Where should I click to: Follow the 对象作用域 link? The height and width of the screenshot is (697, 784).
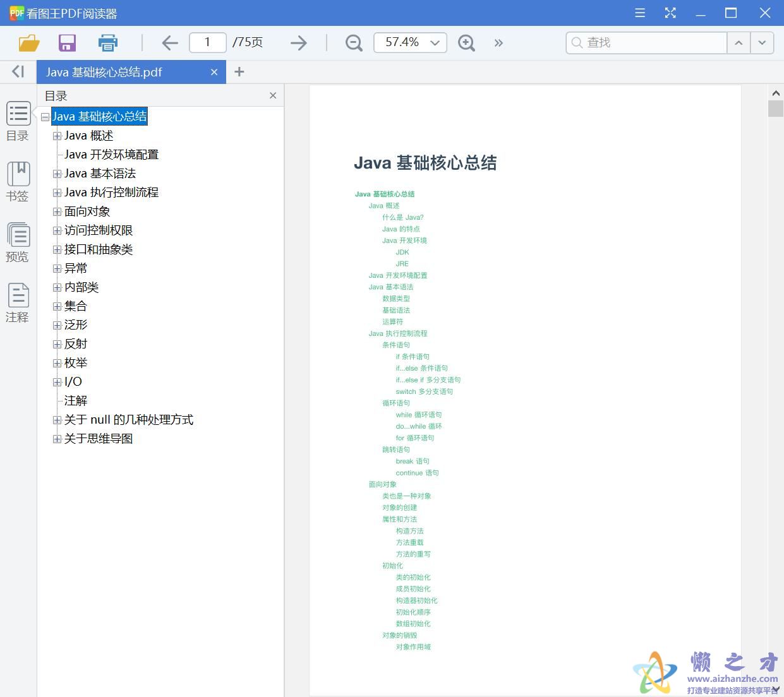coord(413,647)
